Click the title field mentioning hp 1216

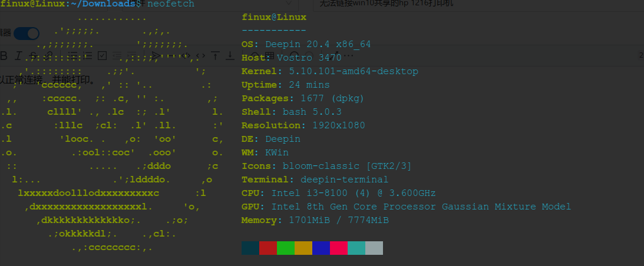pos(377,5)
